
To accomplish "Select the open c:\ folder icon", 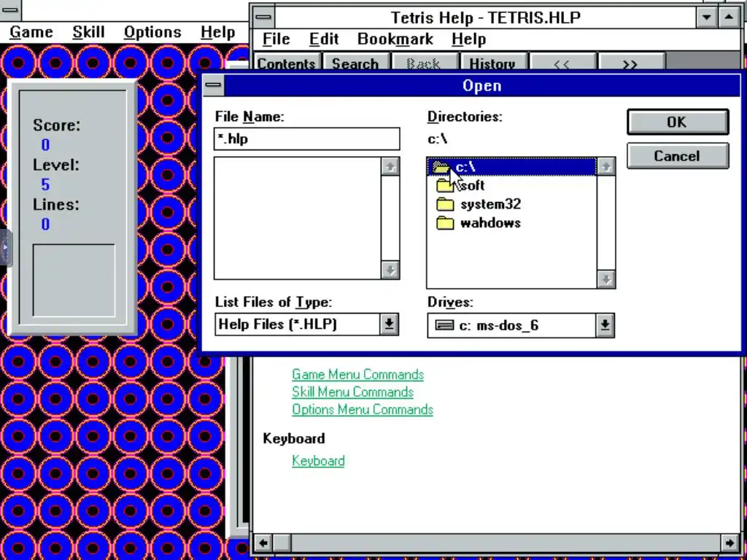I will (x=441, y=167).
